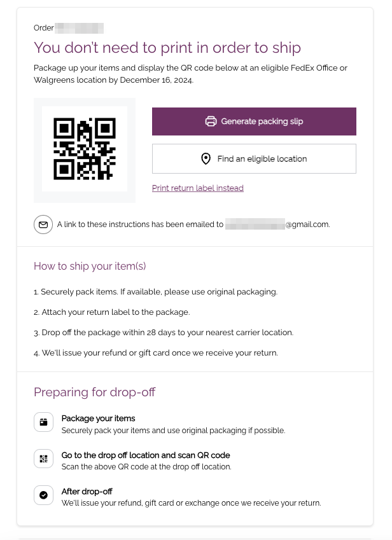This screenshot has width=392, height=540.
Task: Click the checkmark After drop-off icon
Action: click(43, 495)
